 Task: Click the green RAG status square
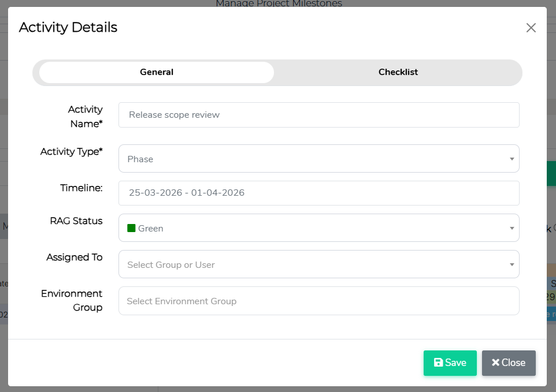131,228
